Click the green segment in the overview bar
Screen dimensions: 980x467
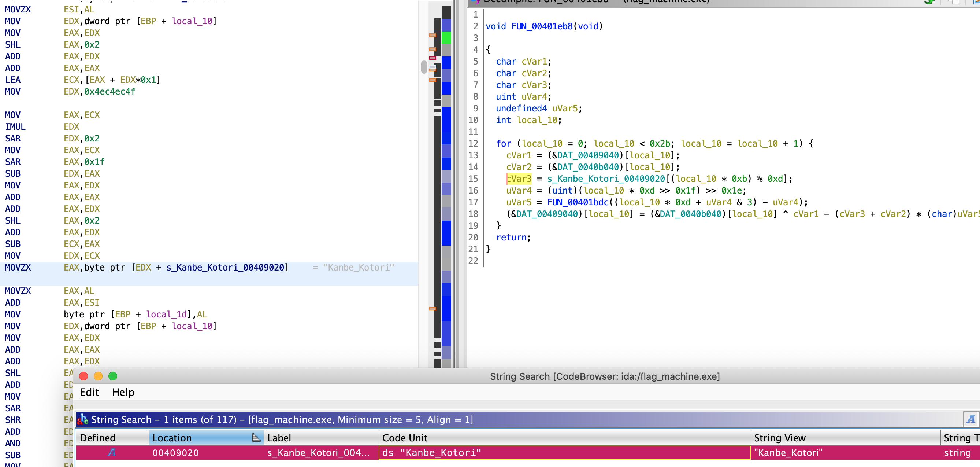tap(446, 38)
